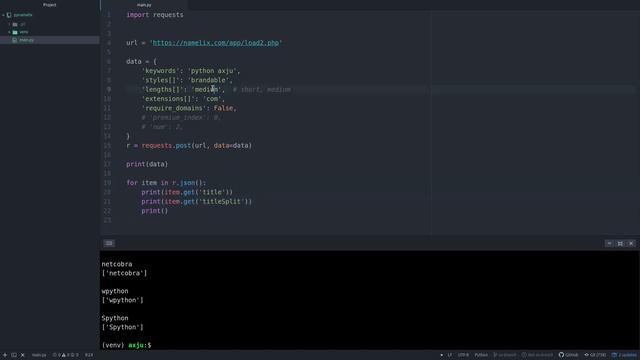Open the Git panel from status bar
The height and width of the screenshot is (360, 640).
(x=595, y=355)
